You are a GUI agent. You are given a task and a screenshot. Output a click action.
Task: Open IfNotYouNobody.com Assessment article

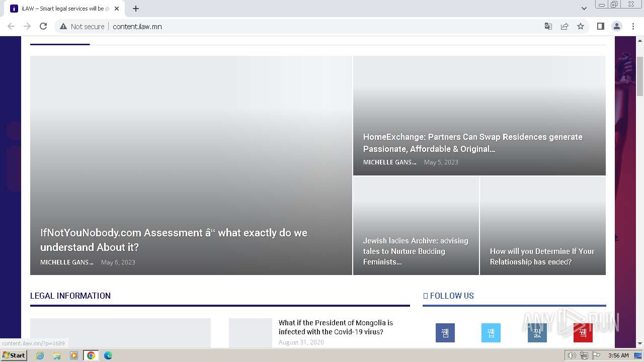(x=174, y=240)
